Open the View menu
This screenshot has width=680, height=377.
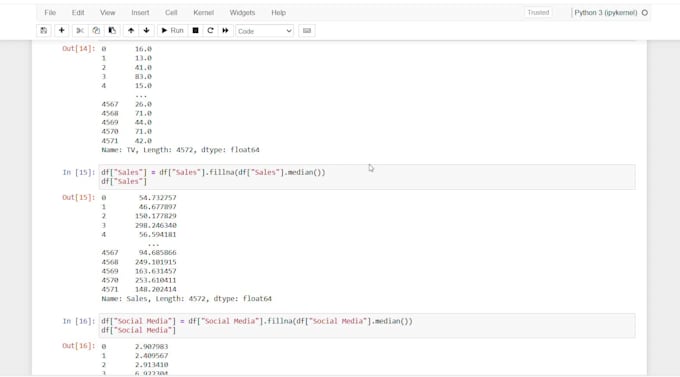click(108, 13)
